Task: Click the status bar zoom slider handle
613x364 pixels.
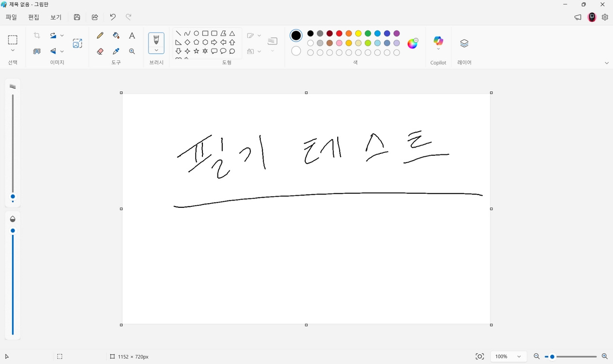Action: 552,357
